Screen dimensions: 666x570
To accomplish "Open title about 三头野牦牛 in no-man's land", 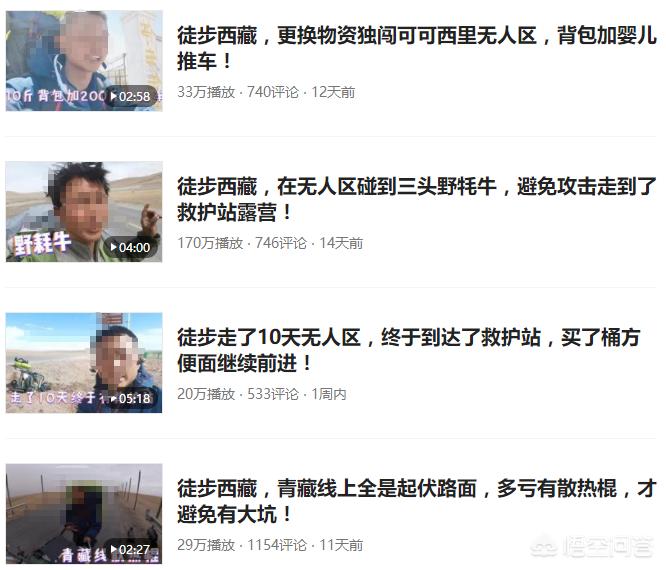I will (417, 199).
